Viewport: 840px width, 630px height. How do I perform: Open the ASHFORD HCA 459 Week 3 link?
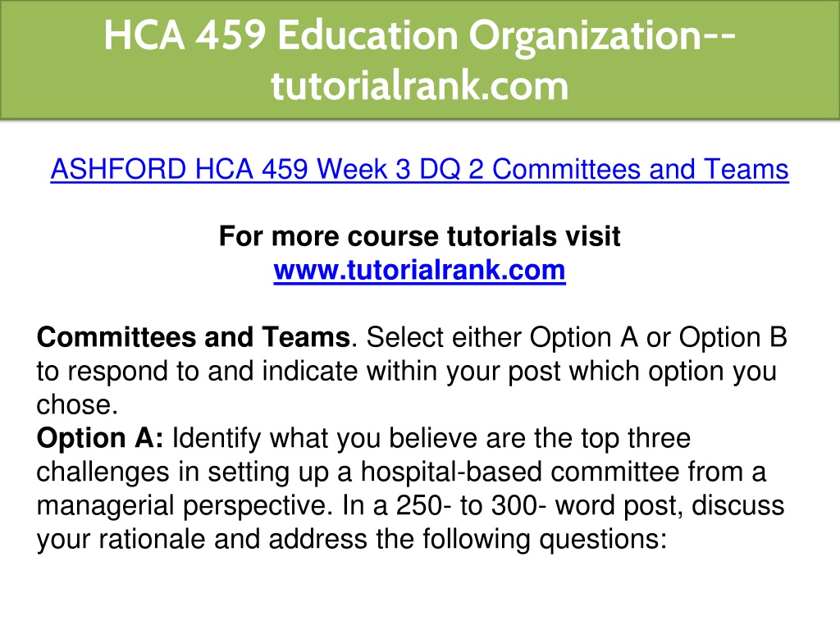point(419,169)
